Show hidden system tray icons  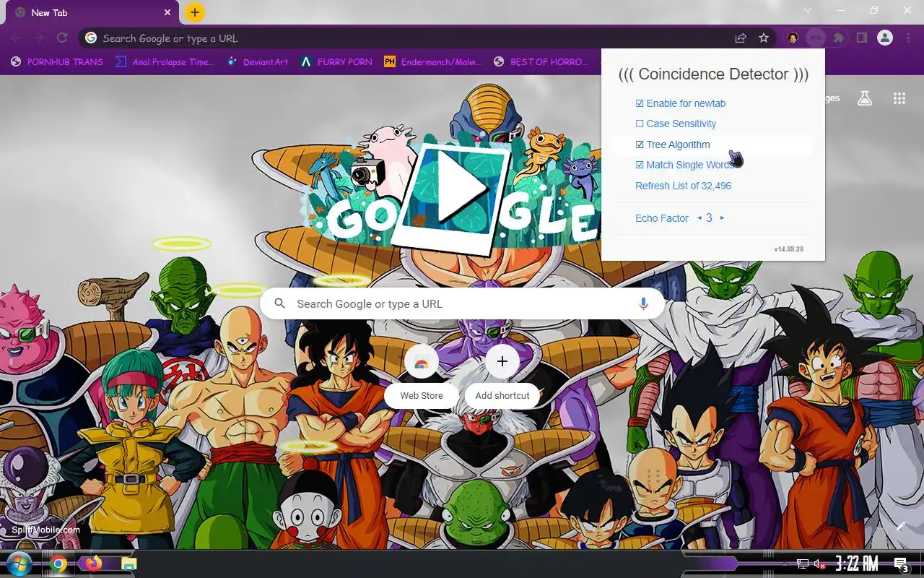point(785,564)
